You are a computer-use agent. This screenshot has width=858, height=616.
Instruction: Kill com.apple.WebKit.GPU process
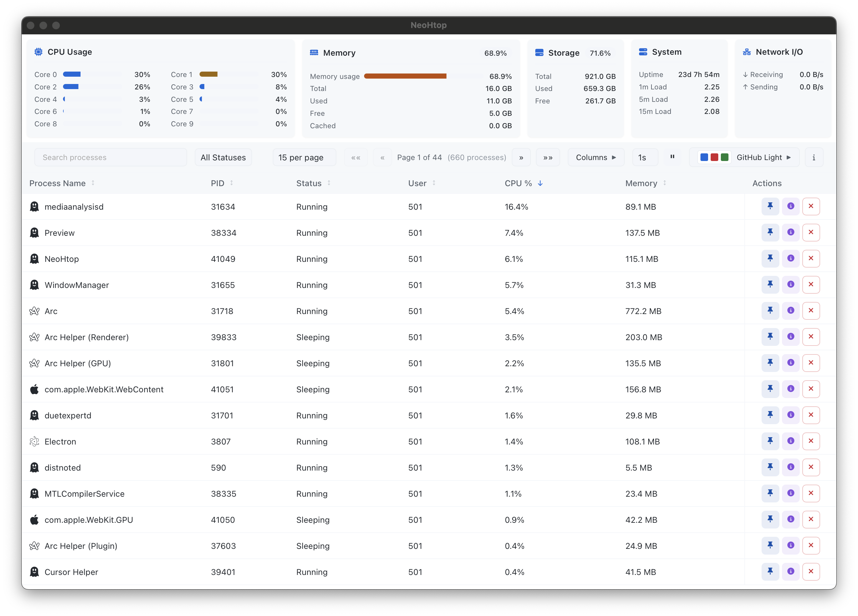[x=811, y=520]
